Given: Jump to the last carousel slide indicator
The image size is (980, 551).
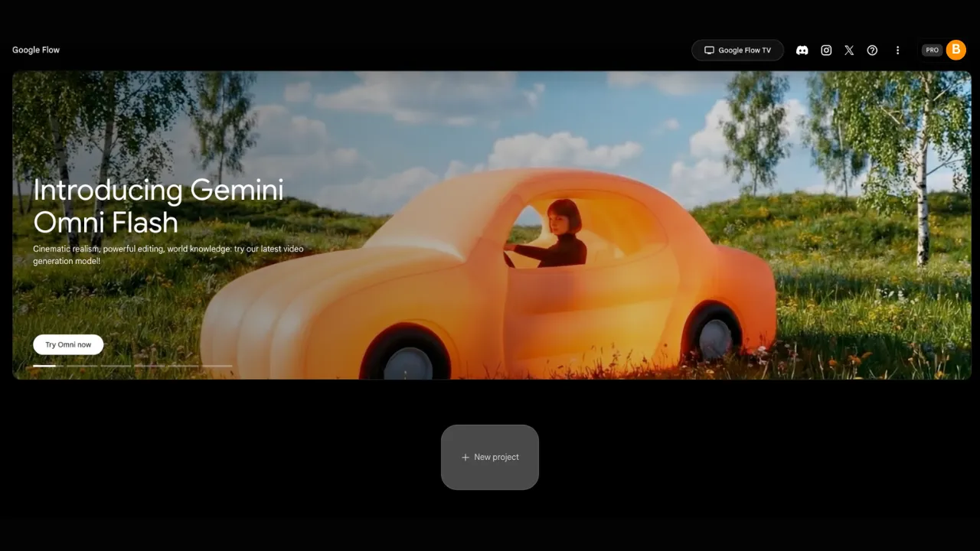Looking at the screenshot, I should pyautogui.click(x=217, y=367).
